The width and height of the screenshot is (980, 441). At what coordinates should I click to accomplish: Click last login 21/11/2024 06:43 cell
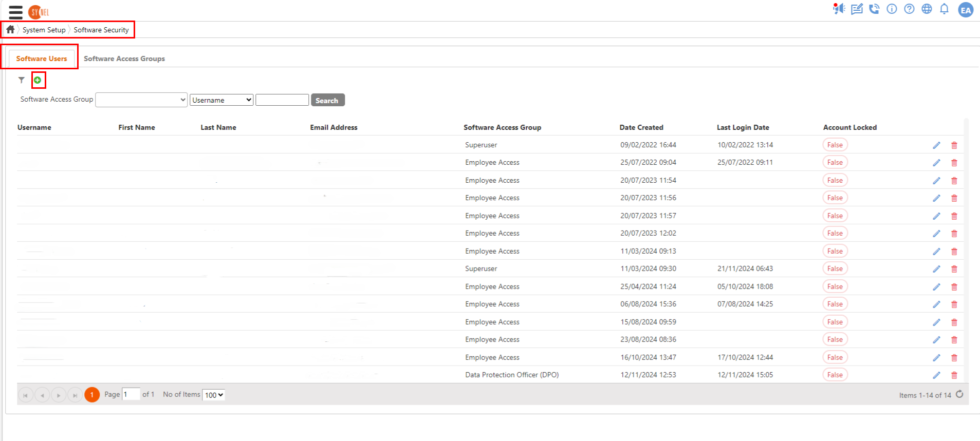[x=745, y=269]
